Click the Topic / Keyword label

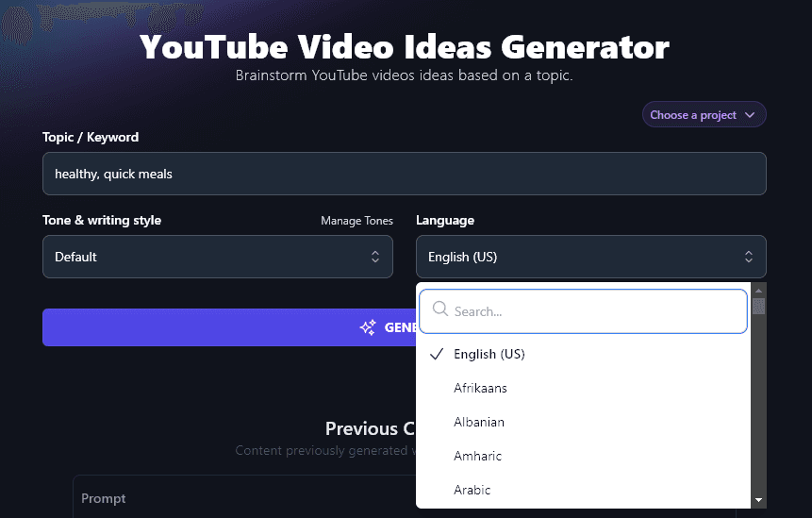(91, 137)
